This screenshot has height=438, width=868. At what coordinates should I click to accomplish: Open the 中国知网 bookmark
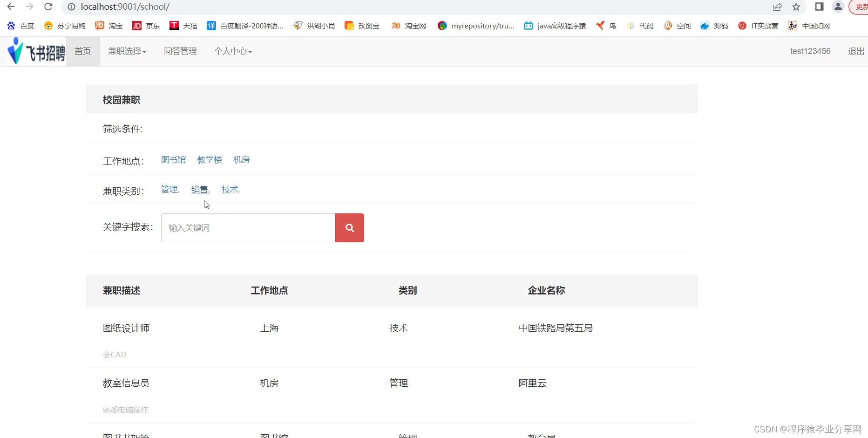(809, 26)
